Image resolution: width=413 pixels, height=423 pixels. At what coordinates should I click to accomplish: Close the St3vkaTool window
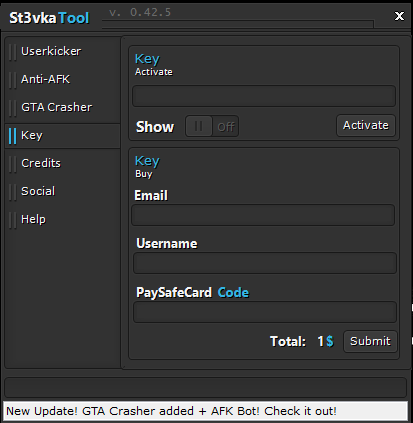tap(399, 16)
